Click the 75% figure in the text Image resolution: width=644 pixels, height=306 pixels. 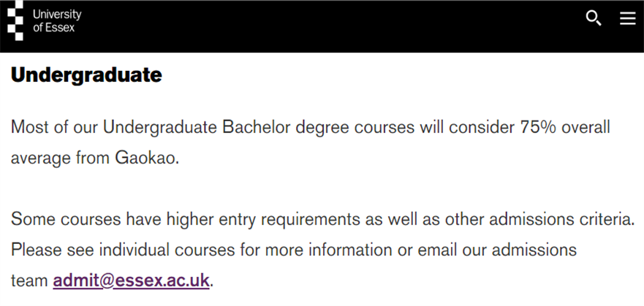click(x=538, y=127)
